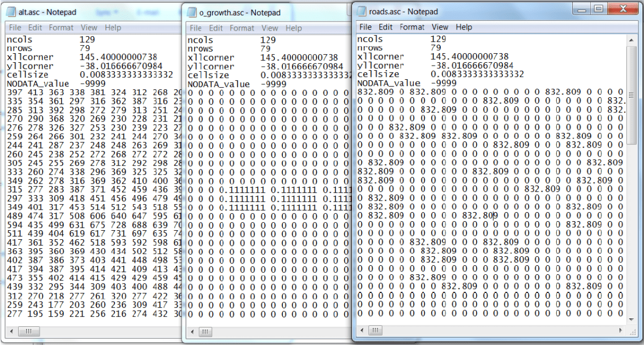644x345 pixels.
Task: Minimize the roads.asc Notepad window
Action: pyautogui.click(x=582, y=8)
